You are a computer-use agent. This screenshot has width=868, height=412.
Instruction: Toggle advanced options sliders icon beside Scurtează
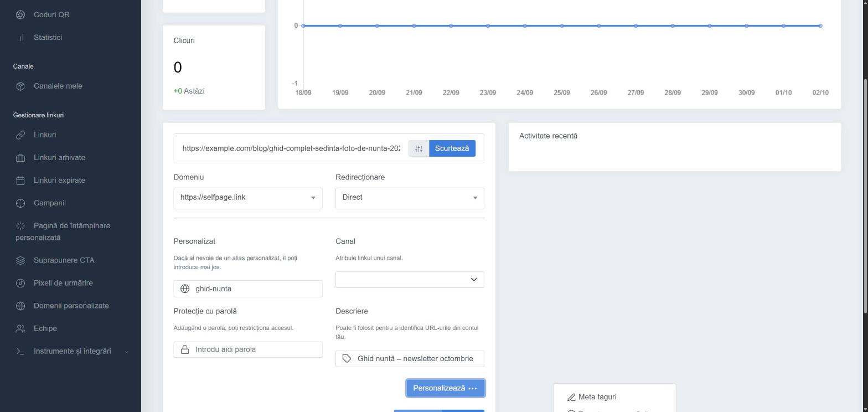coord(418,148)
